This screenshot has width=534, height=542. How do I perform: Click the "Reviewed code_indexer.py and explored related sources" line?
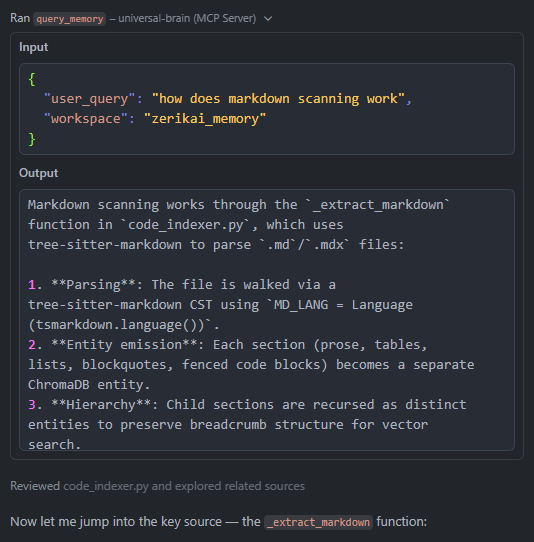158,486
